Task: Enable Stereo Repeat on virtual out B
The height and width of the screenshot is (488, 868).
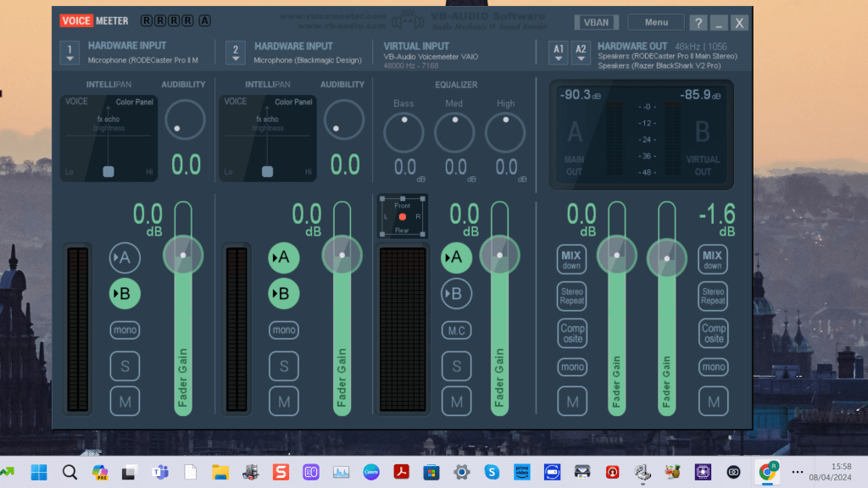Action: (713, 296)
